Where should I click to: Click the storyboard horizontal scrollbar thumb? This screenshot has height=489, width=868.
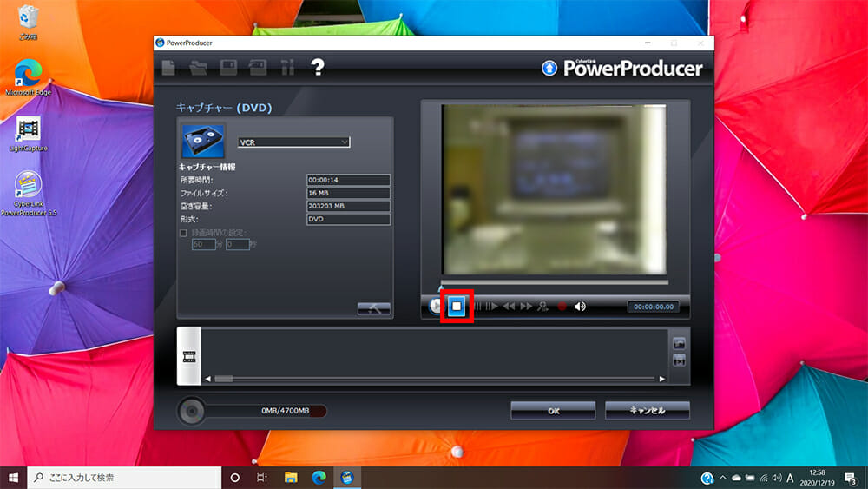coord(224,379)
